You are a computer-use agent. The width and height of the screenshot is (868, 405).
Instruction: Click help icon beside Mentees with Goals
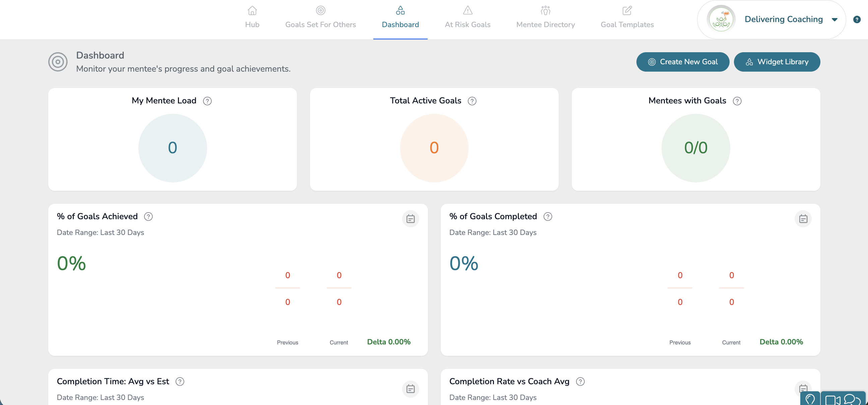click(737, 101)
